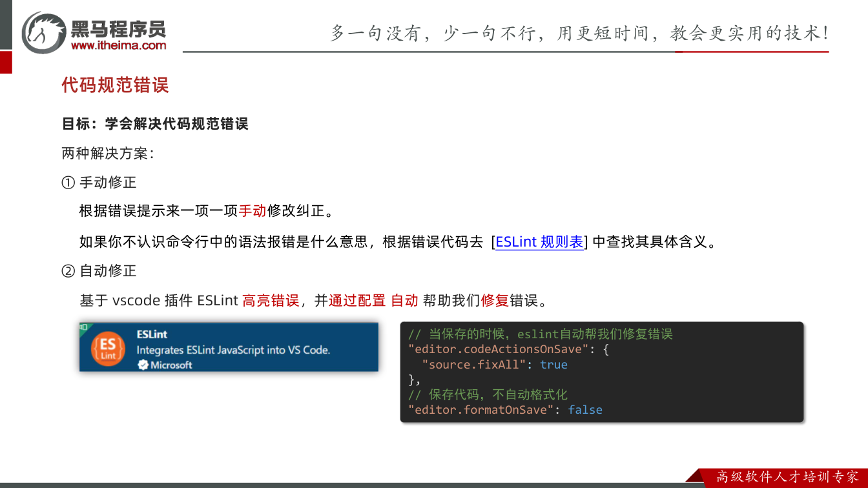This screenshot has width=868, height=488.
Task: Click the red 高亮错误 text
Action: pyautogui.click(x=271, y=301)
